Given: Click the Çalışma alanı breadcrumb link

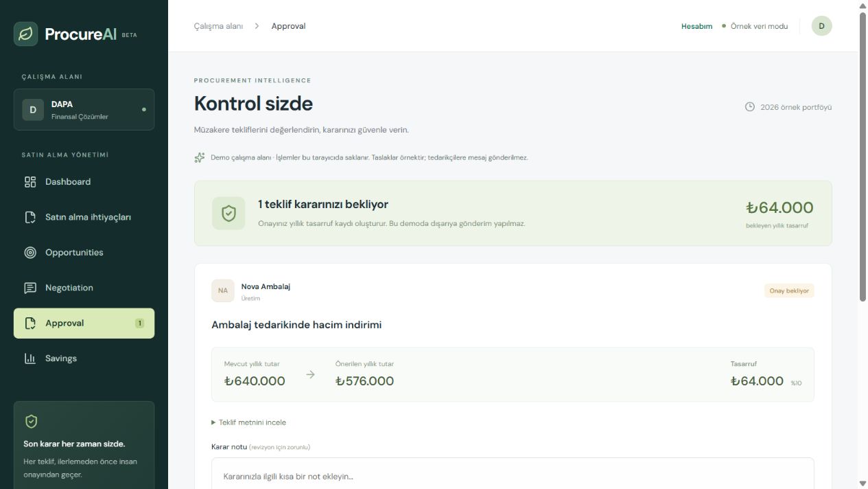Looking at the screenshot, I should coord(218,26).
